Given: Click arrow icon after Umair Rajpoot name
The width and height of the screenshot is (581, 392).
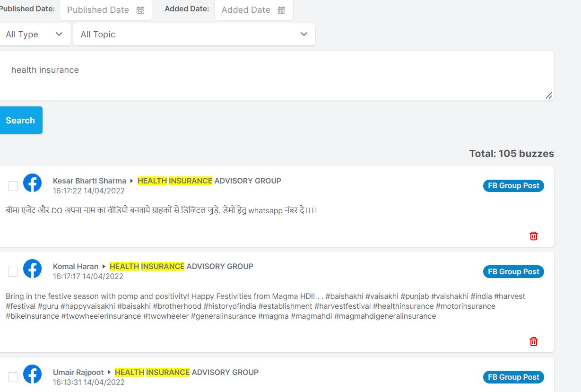Looking at the screenshot, I should (x=109, y=373).
